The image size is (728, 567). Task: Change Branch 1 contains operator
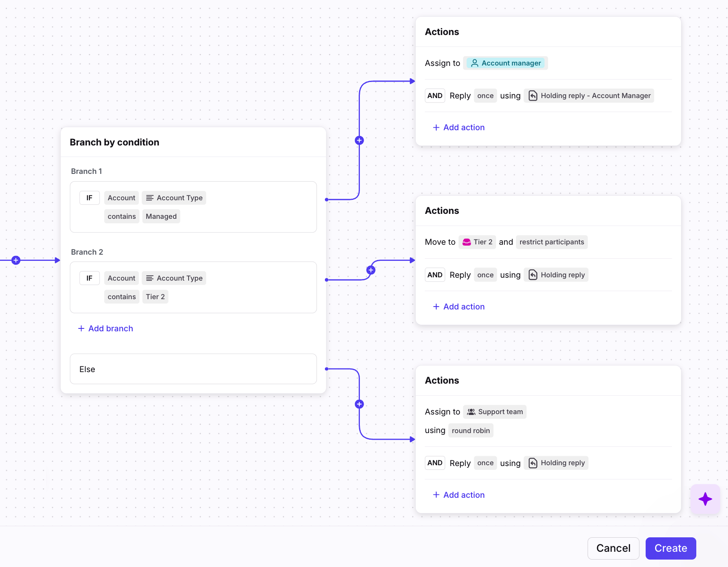121,216
